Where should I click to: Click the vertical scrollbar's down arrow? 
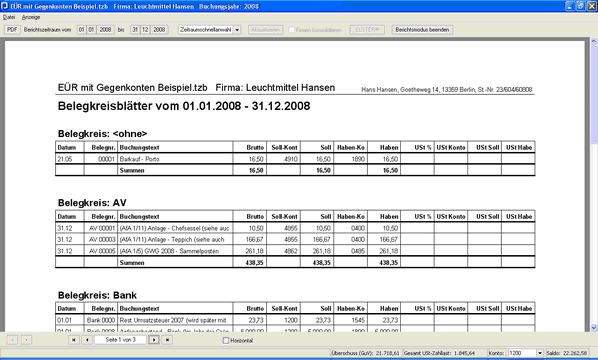(x=594, y=327)
